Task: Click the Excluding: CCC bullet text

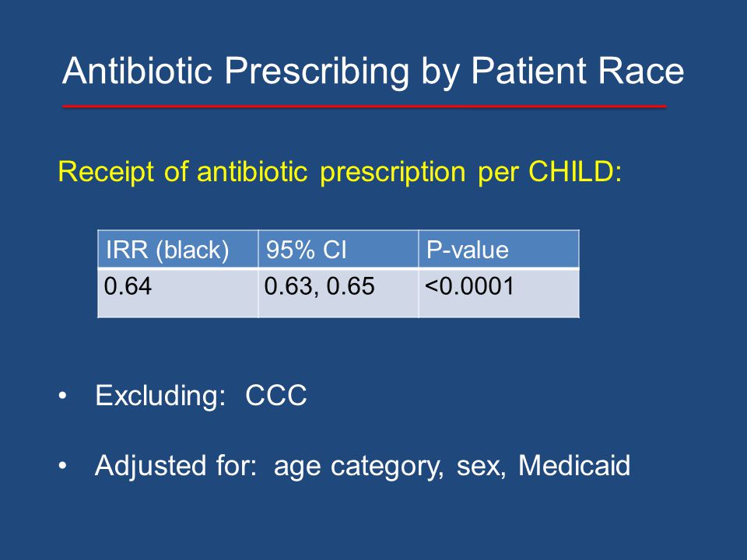Action: (201, 395)
